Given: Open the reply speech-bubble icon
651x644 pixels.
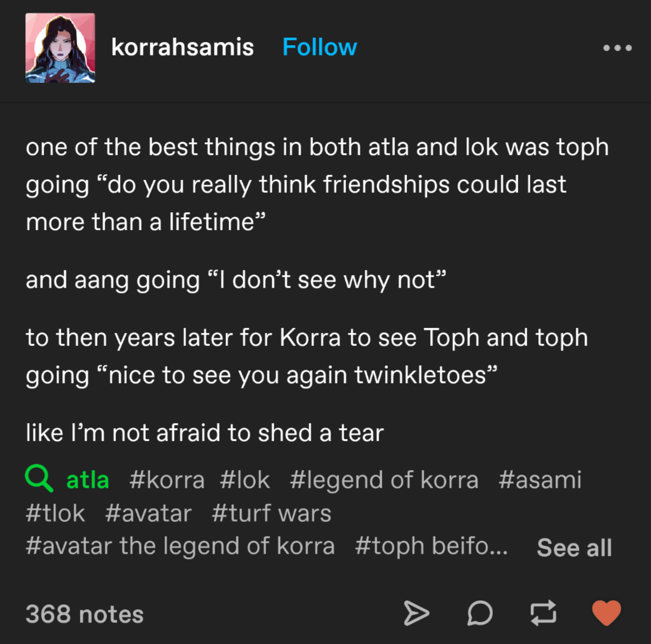Looking at the screenshot, I should 480,613.
